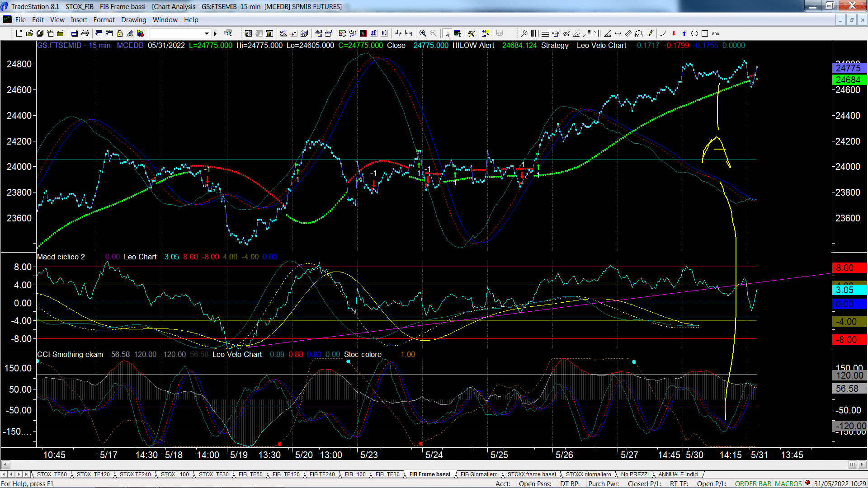Click MACROS in the status bar
This screenshot has height=488, width=868.
pyautogui.click(x=788, y=484)
